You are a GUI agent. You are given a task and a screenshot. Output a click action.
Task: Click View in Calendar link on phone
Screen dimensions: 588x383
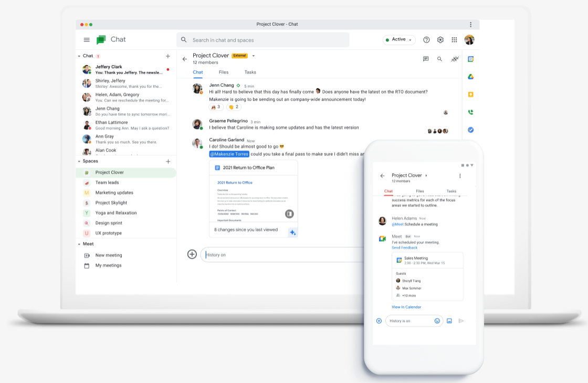[406, 307]
